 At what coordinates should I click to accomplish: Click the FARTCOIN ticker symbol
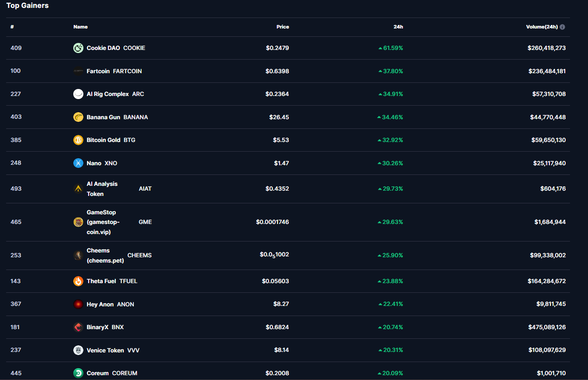(x=127, y=71)
